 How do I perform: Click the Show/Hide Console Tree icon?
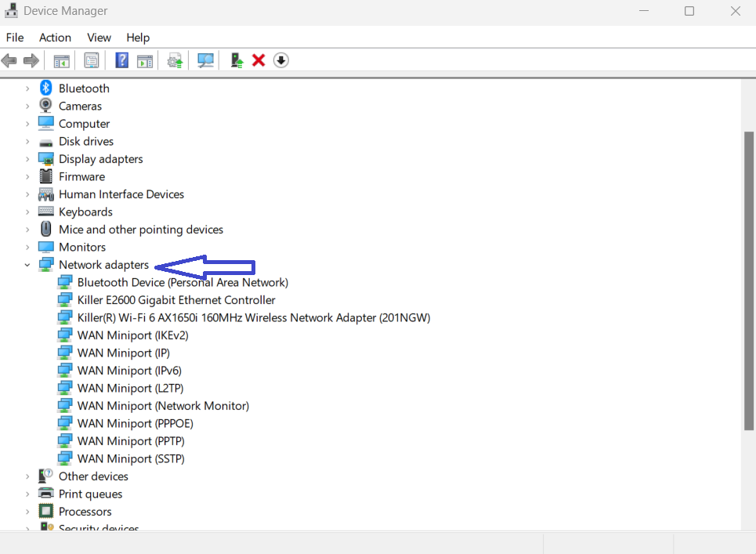click(61, 60)
